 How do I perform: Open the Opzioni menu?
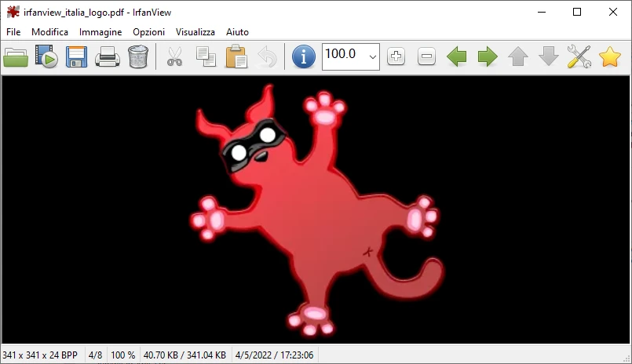pyautogui.click(x=148, y=32)
